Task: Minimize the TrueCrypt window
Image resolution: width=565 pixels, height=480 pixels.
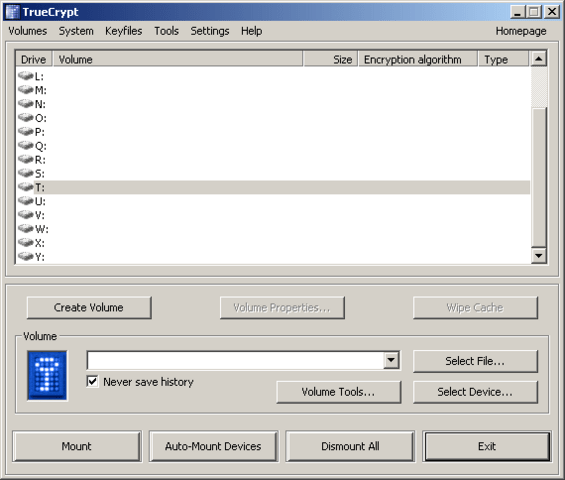Action: tap(518, 12)
